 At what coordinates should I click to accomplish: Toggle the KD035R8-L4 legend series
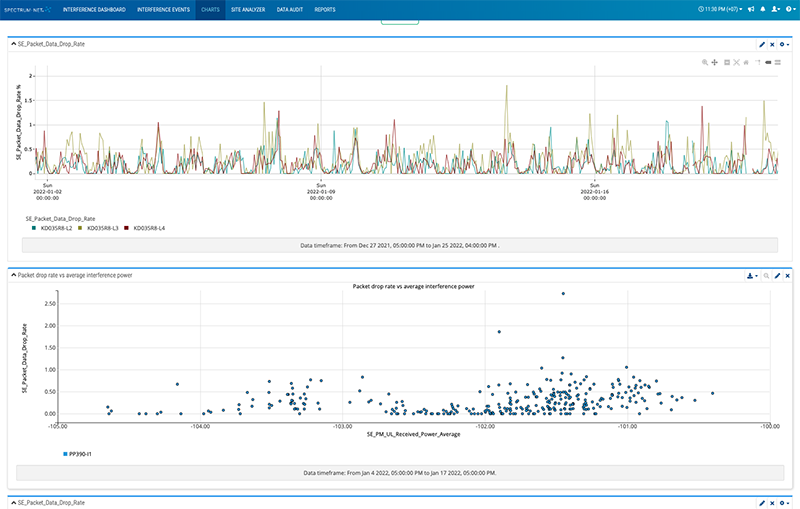[x=149, y=228]
